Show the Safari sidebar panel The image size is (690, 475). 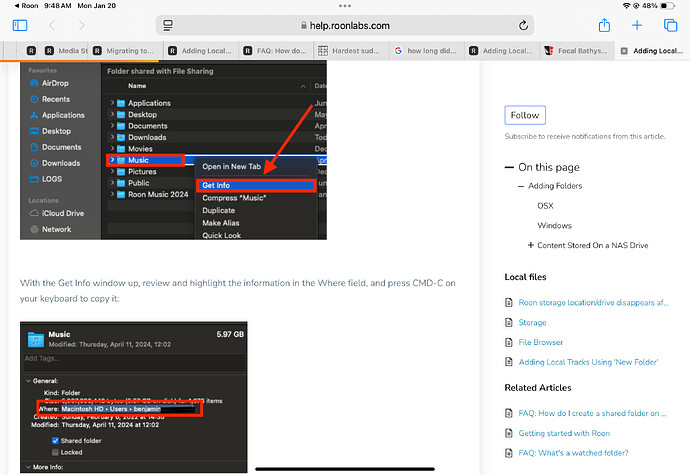point(20,26)
